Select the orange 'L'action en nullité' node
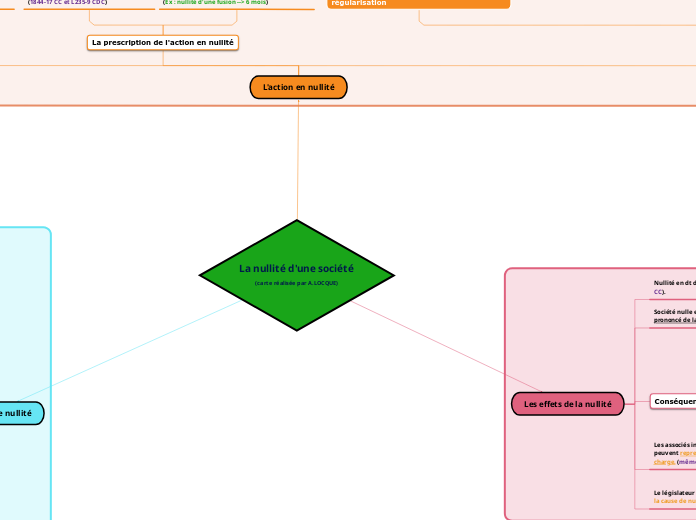Viewport: 696px width, 520px height. click(298, 87)
